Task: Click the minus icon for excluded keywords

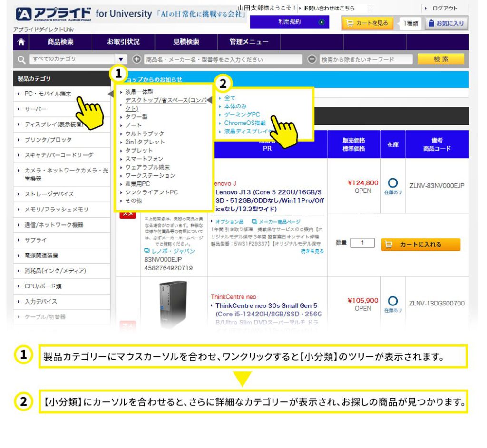Action: pyautogui.click(x=312, y=59)
